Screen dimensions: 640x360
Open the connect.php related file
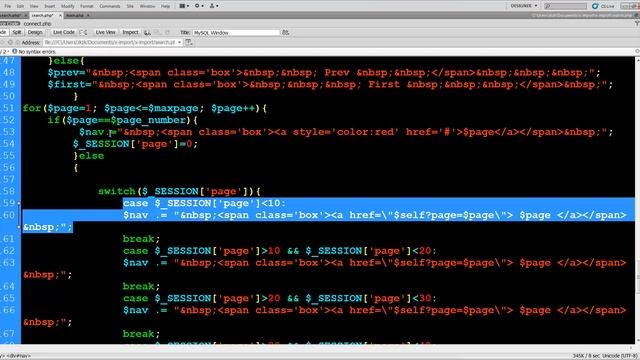coord(37,24)
